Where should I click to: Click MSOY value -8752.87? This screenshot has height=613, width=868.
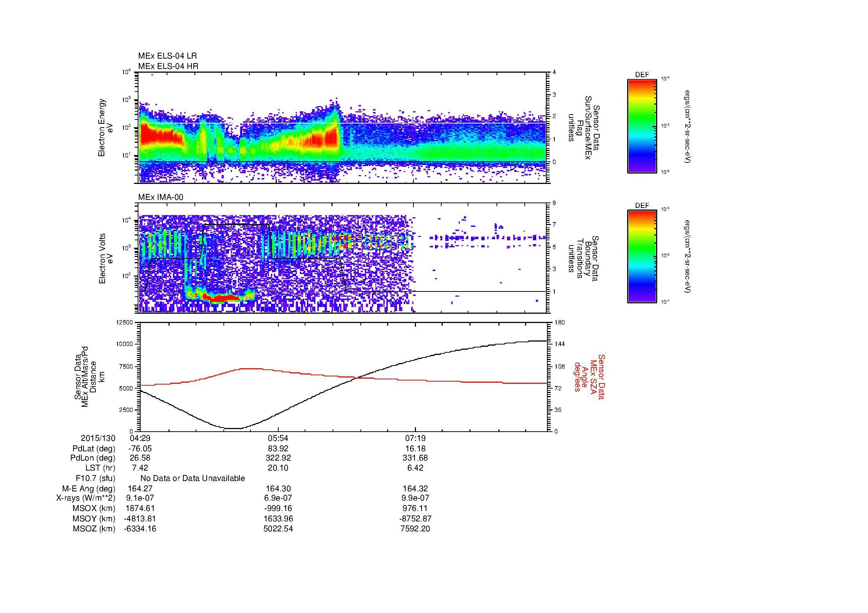pos(415,518)
